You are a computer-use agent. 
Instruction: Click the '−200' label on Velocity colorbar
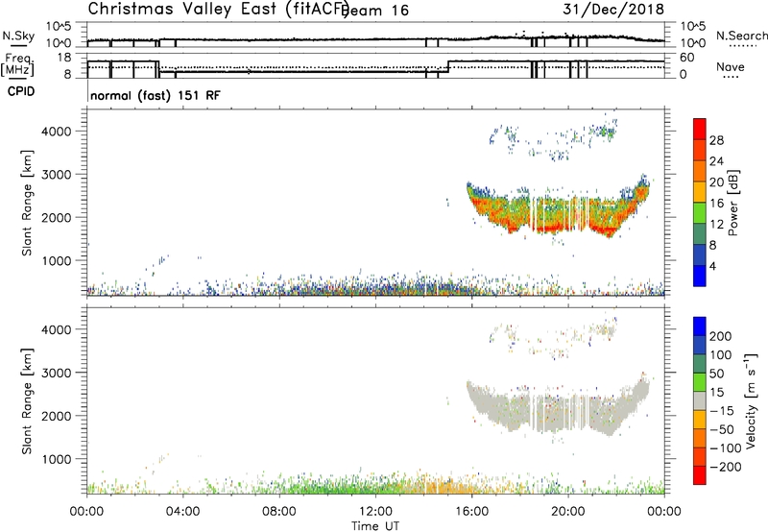point(726,467)
